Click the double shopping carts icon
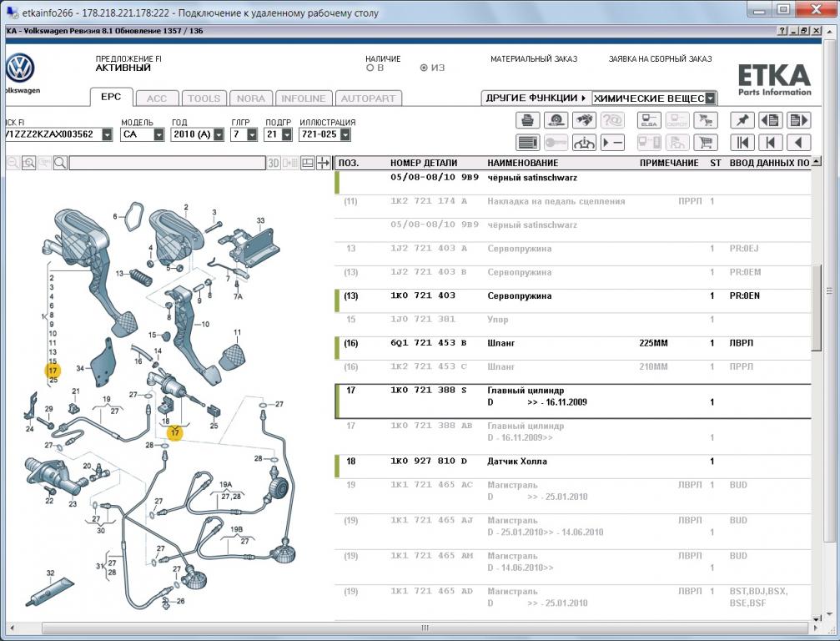 [706, 120]
